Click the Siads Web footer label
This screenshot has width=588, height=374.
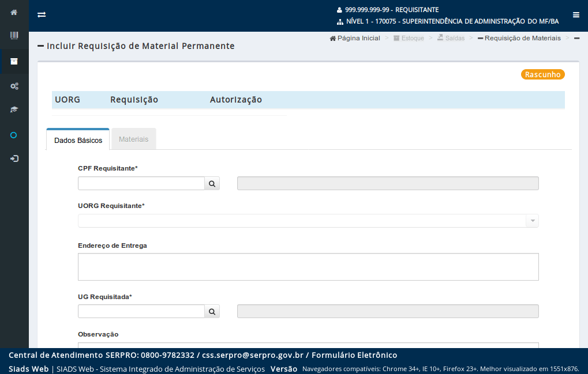pyautogui.click(x=28, y=369)
